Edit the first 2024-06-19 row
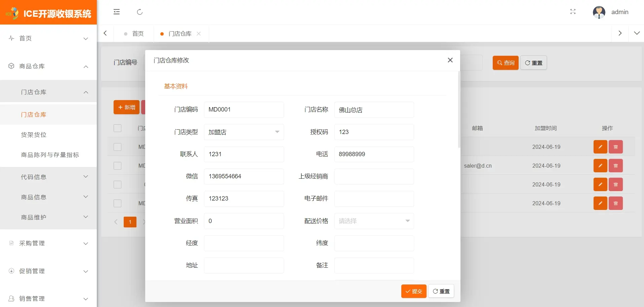644x307 pixels. tap(600, 147)
